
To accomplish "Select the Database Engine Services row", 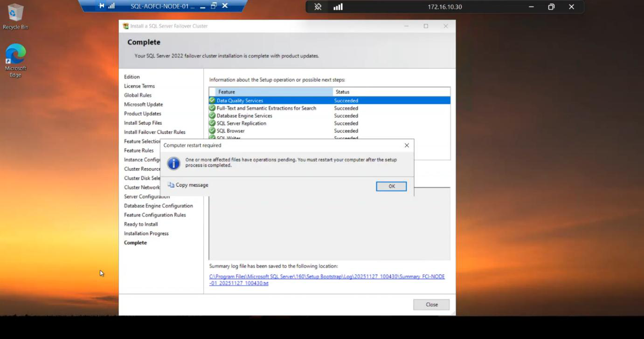I will (x=329, y=115).
